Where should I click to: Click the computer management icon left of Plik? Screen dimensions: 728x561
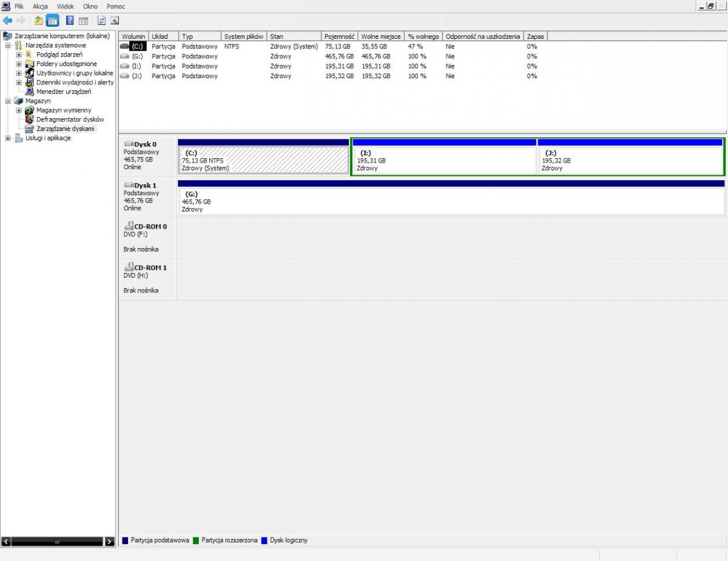click(6, 6)
